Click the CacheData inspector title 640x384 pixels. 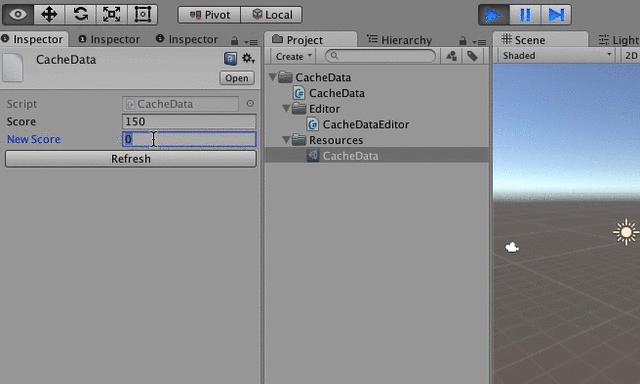point(66,60)
